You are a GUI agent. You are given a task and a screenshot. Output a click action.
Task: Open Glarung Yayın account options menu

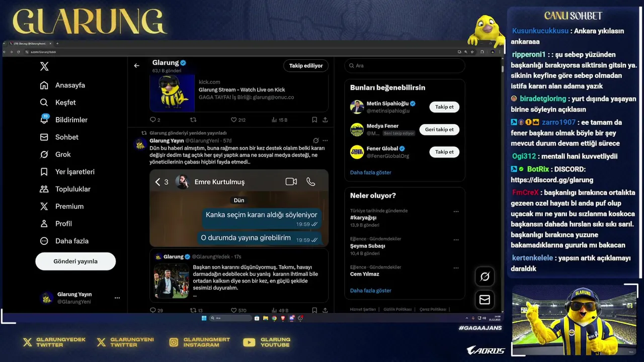click(x=117, y=298)
